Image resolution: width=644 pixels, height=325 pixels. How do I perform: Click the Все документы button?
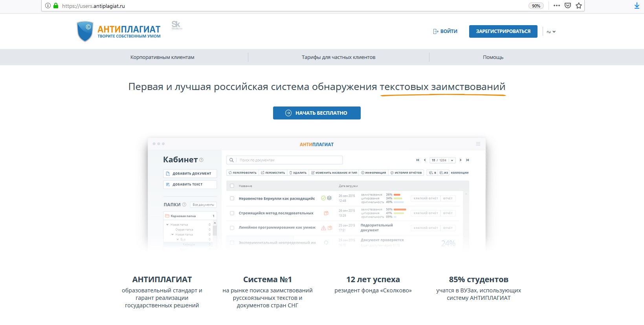click(204, 205)
